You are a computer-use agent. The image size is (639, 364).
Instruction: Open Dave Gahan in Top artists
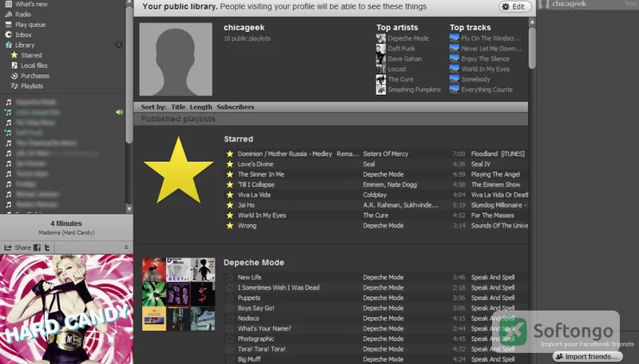coord(405,58)
